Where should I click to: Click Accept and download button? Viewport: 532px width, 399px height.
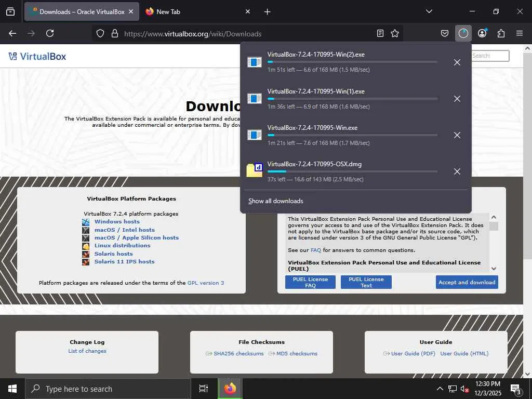tap(467, 282)
